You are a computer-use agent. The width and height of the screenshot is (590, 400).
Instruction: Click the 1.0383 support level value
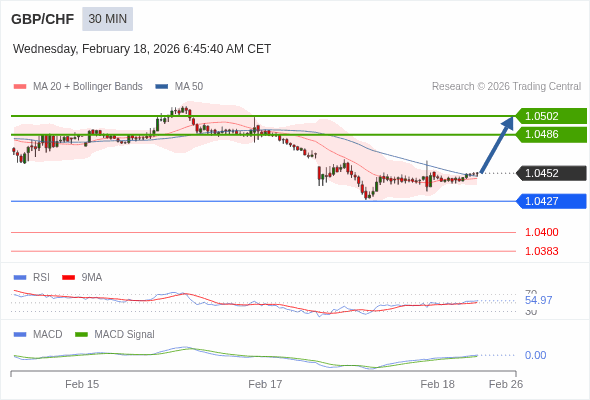tap(541, 251)
